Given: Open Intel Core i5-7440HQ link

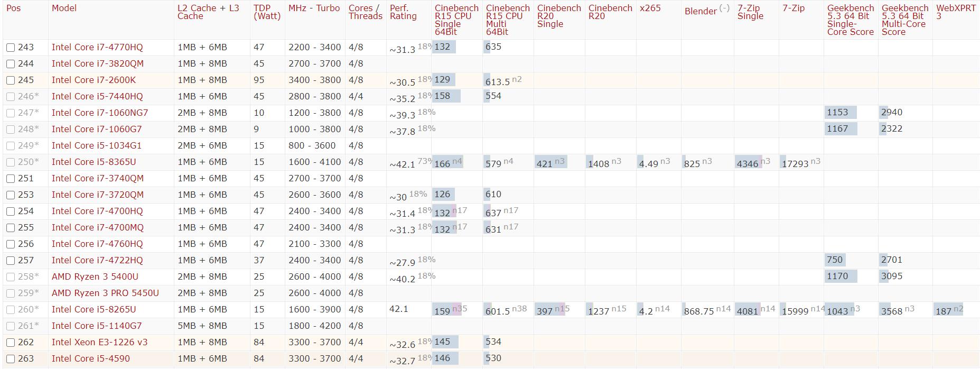Looking at the screenshot, I should [97, 97].
